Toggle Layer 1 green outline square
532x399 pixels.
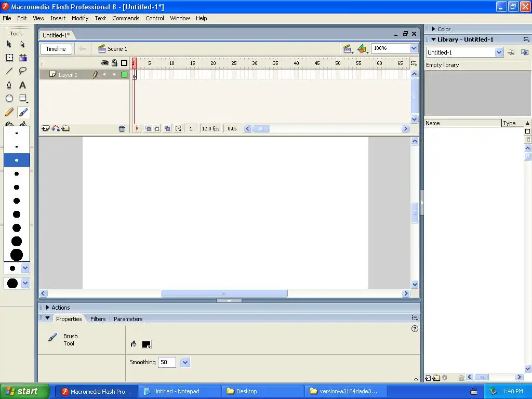coord(125,75)
